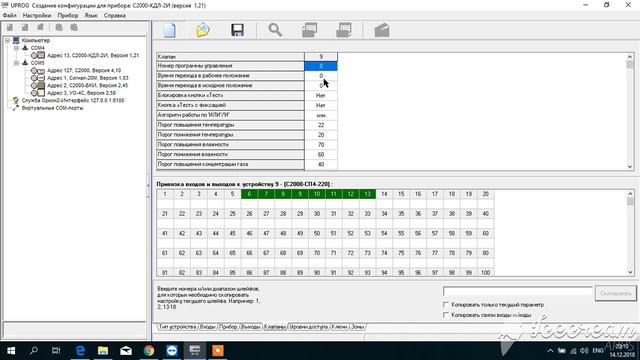Select Порог повышения температуры value 22
The image size is (640, 360).
(x=321, y=125)
